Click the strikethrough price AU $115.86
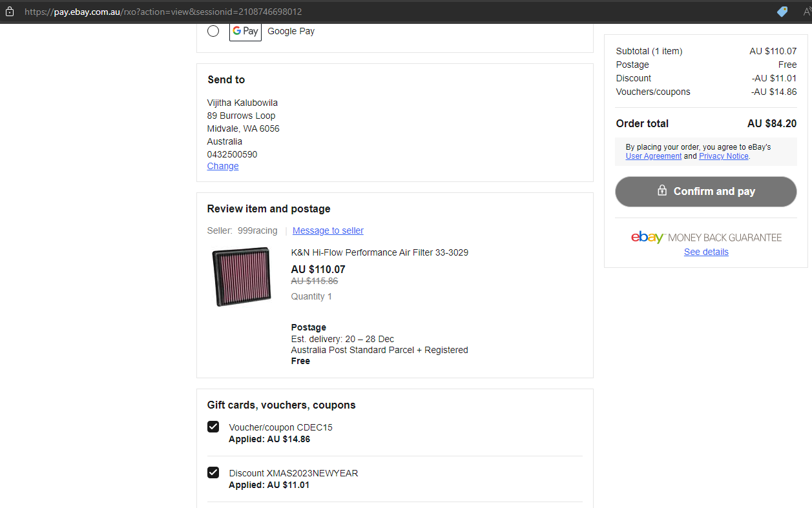This screenshot has width=812, height=508. pos(315,281)
